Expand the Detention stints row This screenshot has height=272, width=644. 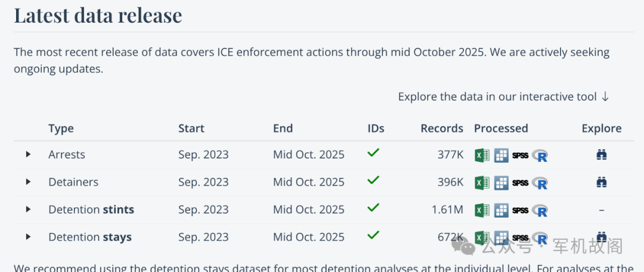pos(28,209)
